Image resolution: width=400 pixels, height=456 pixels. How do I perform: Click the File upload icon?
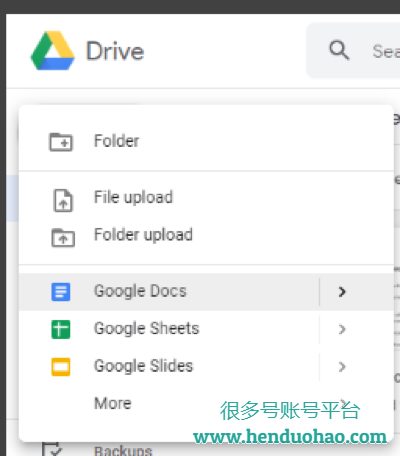click(63, 200)
